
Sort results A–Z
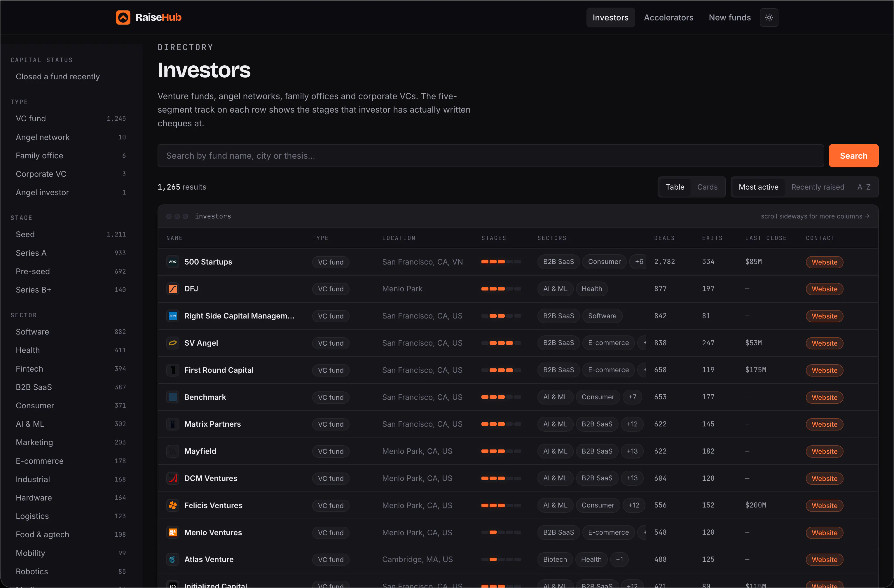pos(864,187)
